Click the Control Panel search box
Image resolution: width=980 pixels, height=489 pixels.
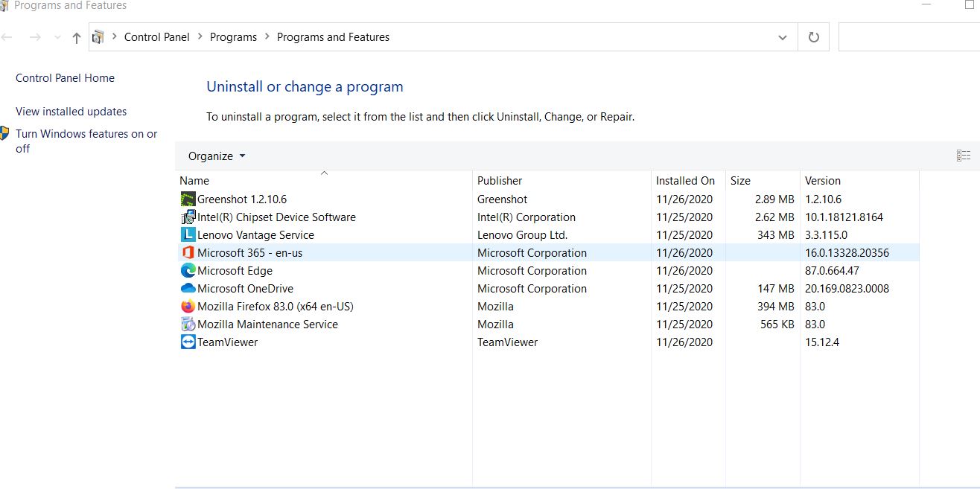(909, 37)
